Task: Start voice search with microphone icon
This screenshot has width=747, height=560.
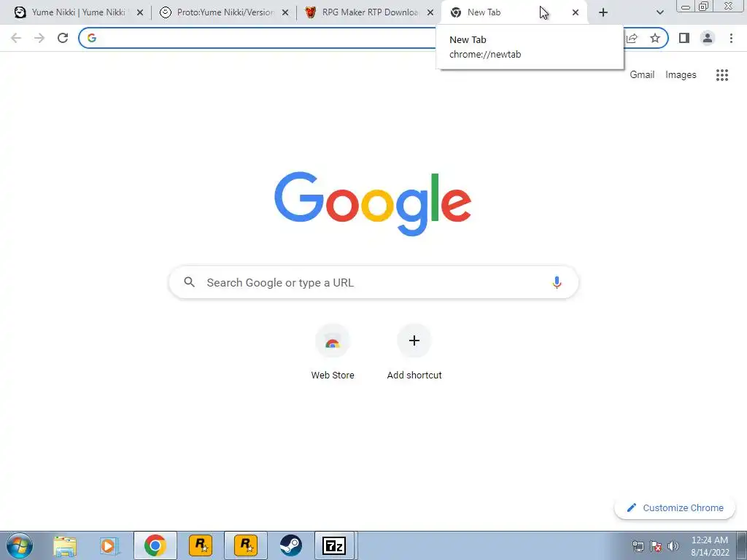Action: [x=557, y=282]
